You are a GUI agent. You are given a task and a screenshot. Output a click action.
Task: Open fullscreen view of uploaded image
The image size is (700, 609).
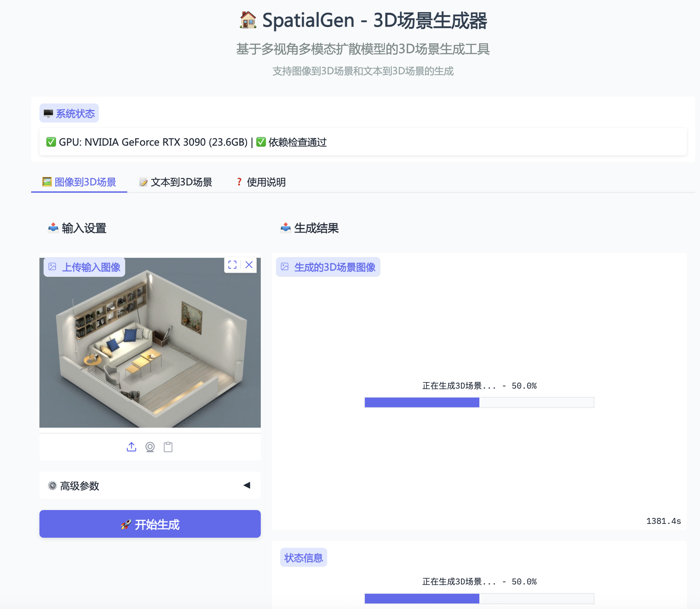pyautogui.click(x=232, y=265)
